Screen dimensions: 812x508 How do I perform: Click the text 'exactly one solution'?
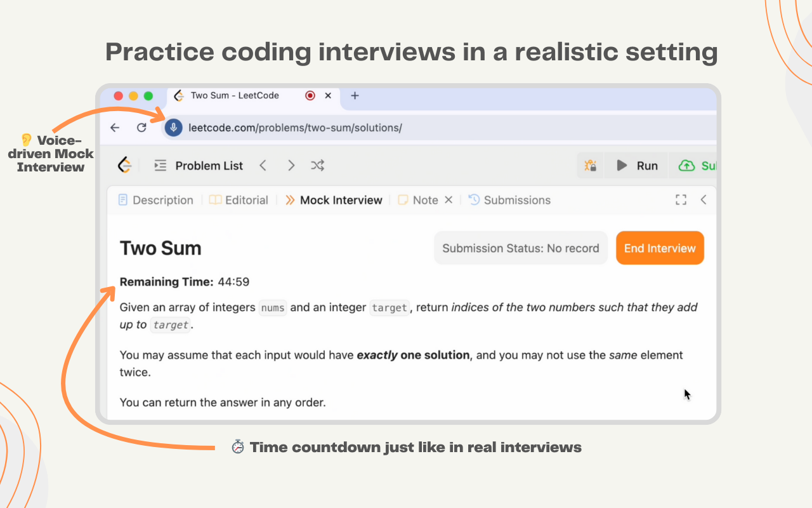point(413,355)
